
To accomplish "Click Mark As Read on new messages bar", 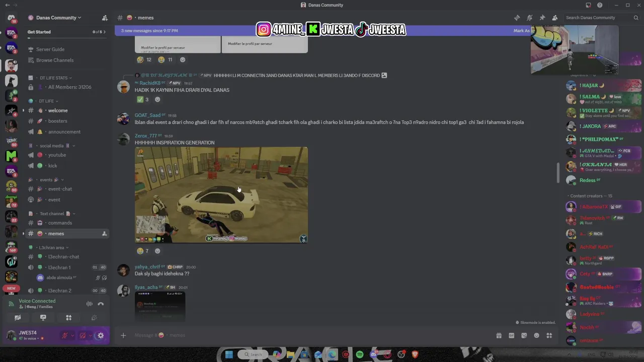I will pyautogui.click(x=522, y=31).
